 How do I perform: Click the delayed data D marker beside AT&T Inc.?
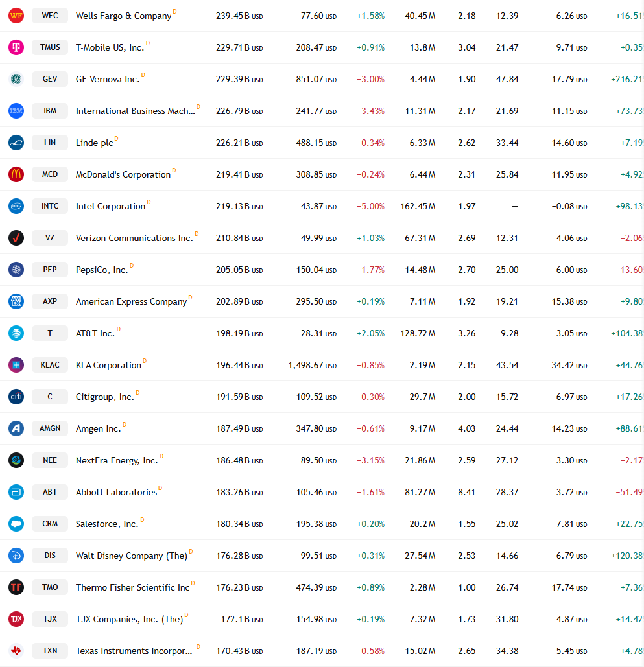pos(118,329)
